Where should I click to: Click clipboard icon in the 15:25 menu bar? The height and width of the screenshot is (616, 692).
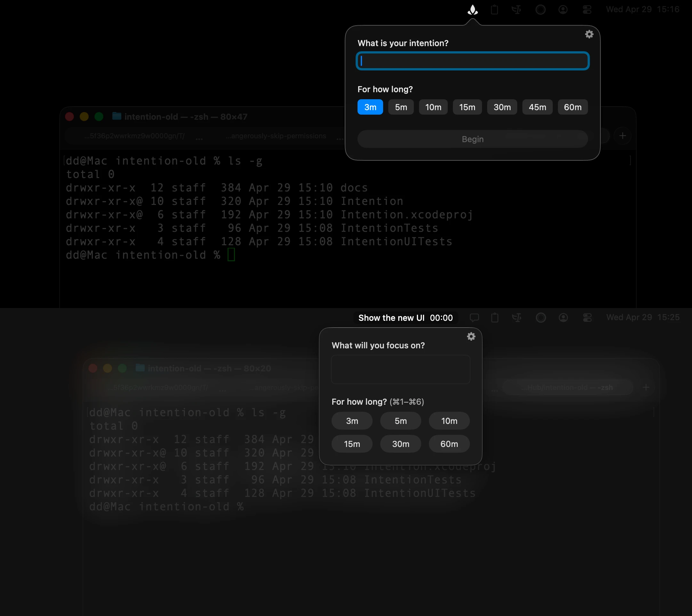click(x=495, y=318)
